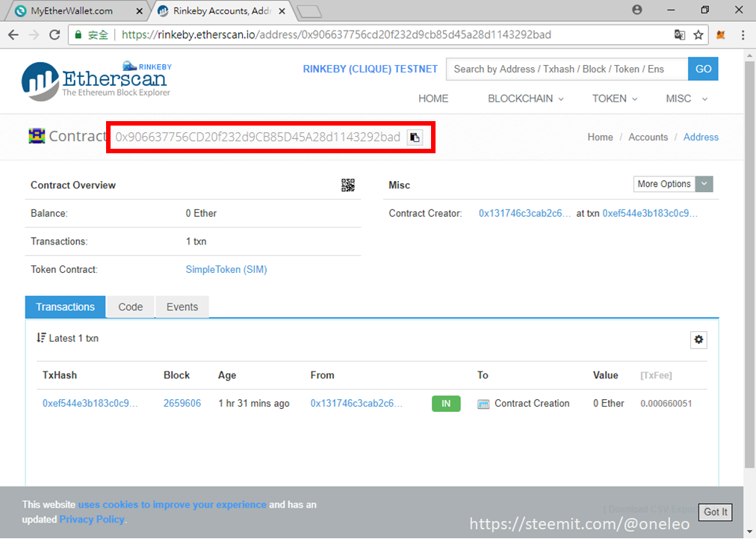This screenshot has width=756, height=545.
Task: Open the Google Translate icon in the address bar
Action: pos(679,34)
